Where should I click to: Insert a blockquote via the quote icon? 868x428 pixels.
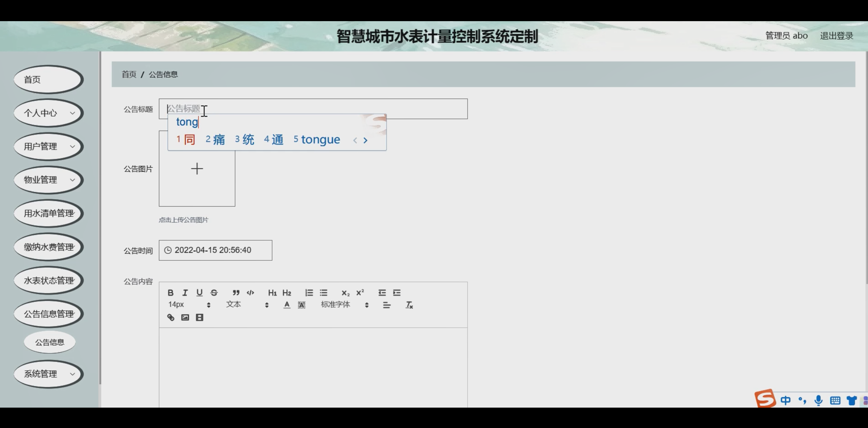coord(236,293)
